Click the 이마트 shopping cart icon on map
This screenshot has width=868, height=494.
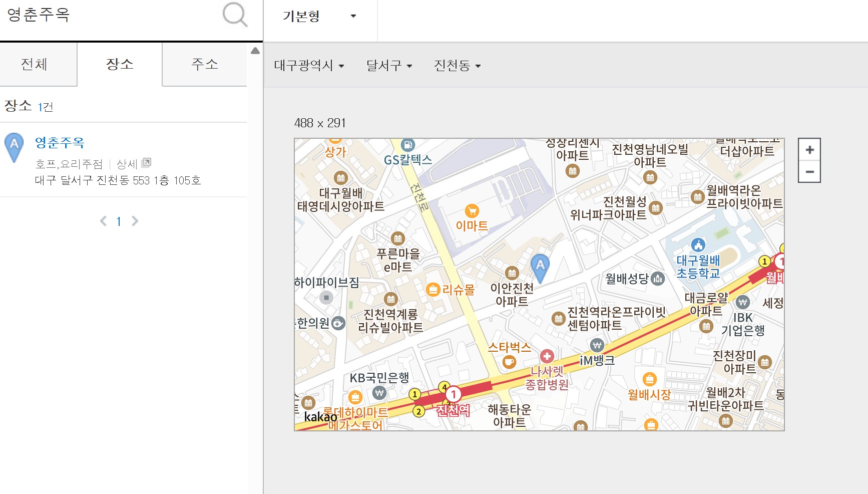472,210
